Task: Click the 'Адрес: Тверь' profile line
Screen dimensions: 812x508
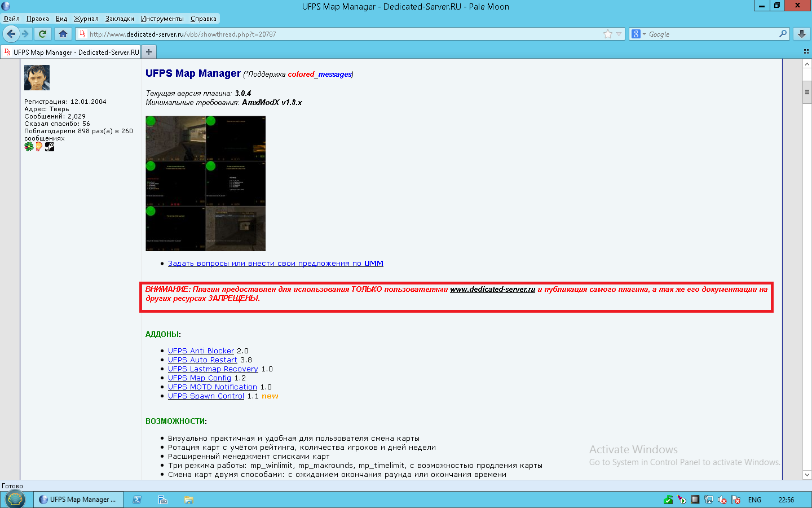Action: click(47, 109)
